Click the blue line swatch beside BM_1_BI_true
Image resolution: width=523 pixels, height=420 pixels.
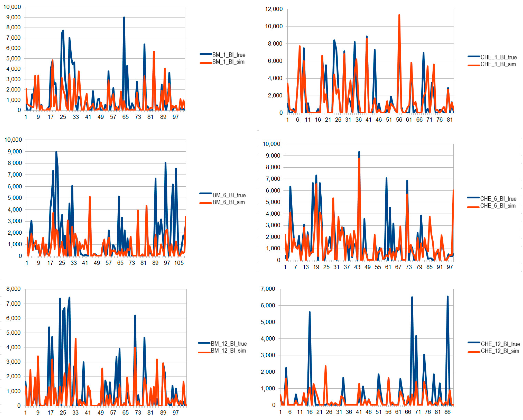tap(206, 54)
